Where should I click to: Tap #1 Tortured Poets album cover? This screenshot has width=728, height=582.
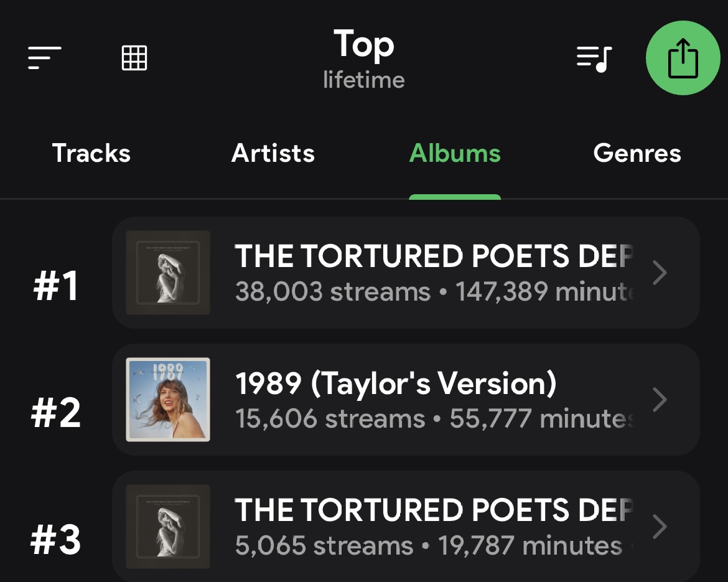click(x=168, y=273)
